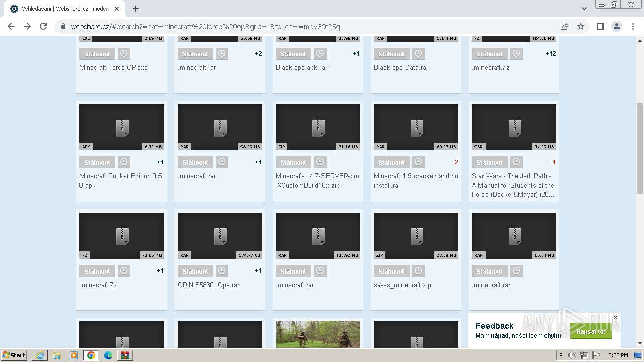
Task: Open File Explorer from taskbar
Action: [57, 355]
